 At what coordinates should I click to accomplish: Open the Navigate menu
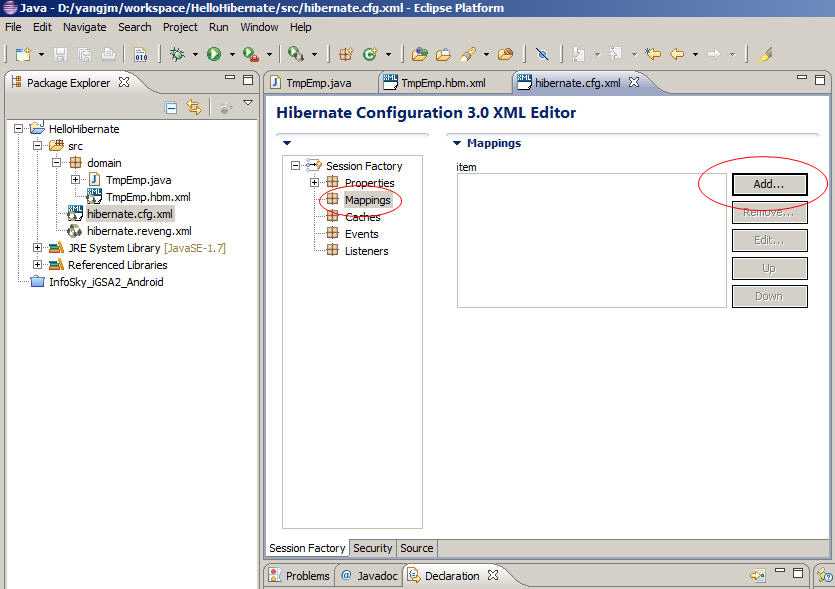click(85, 27)
